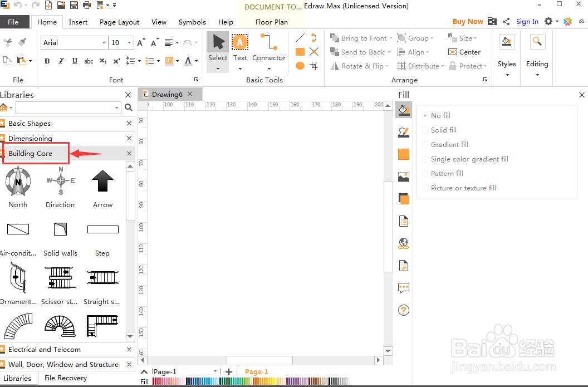Increase font size with larger A icon
The height and width of the screenshot is (387, 588).
pyautogui.click(x=141, y=43)
